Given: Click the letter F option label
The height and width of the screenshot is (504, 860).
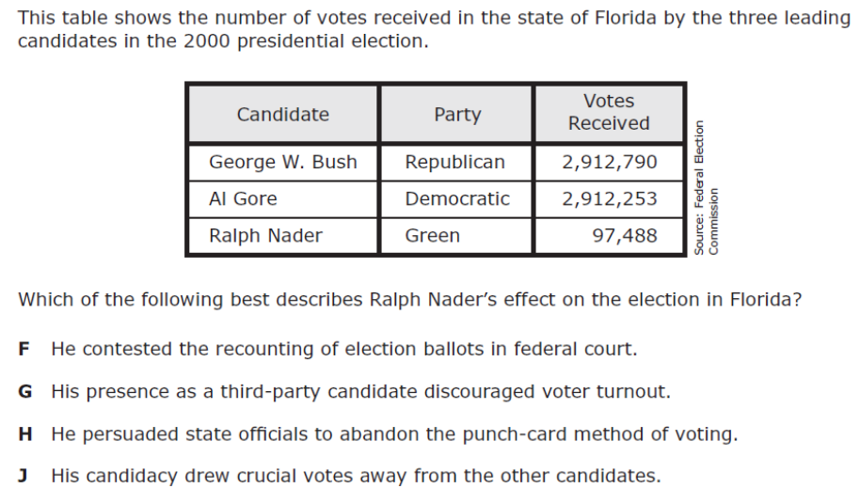Looking at the screenshot, I should click(x=24, y=349).
